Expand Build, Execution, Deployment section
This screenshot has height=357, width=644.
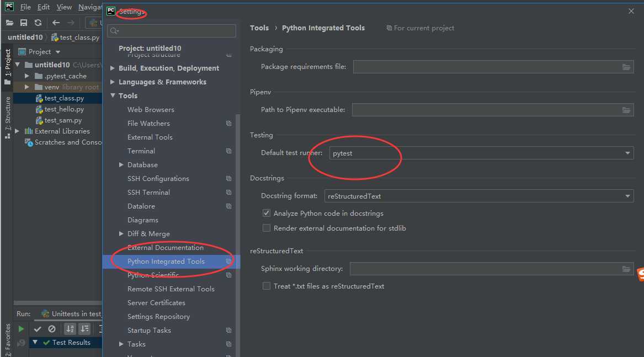point(113,68)
